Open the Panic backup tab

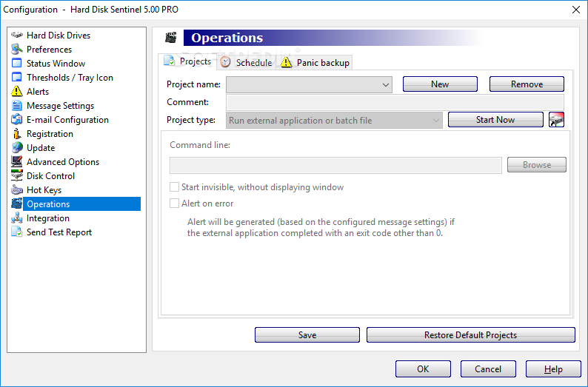coord(315,62)
